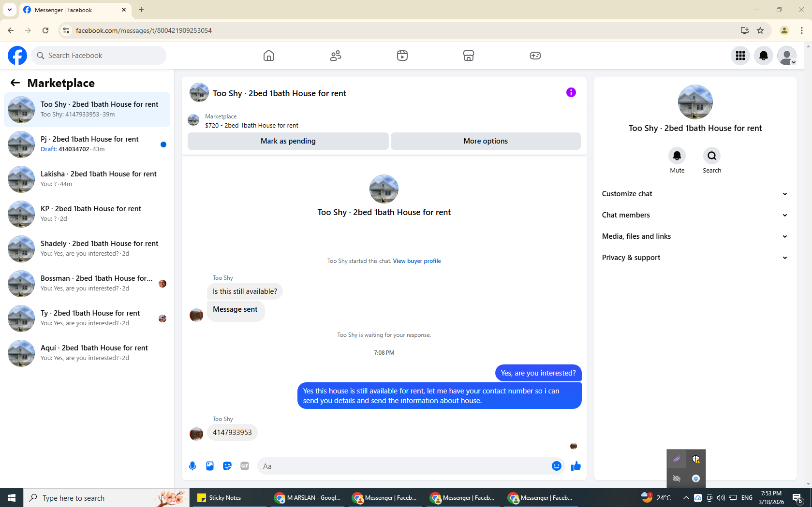
Task: Click the browser reload icon
Action: pyautogui.click(x=45, y=30)
